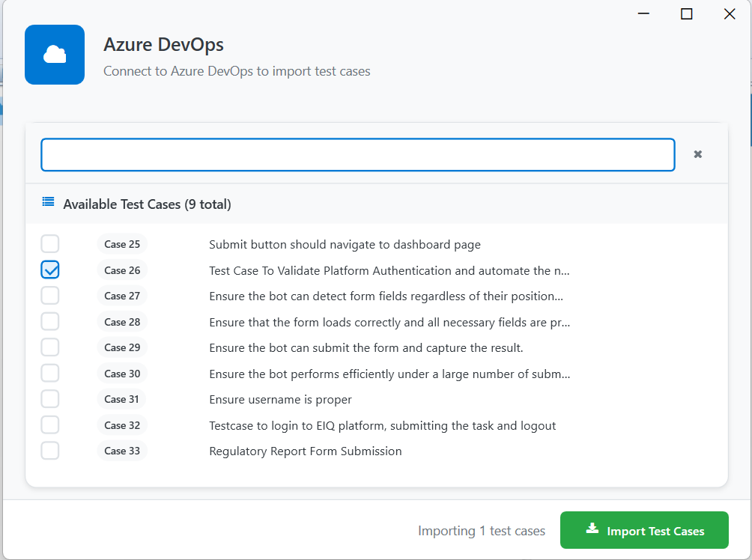Minimize the Azure DevOps window
This screenshot has width=752, height=560.
click(x=643, y=14)
